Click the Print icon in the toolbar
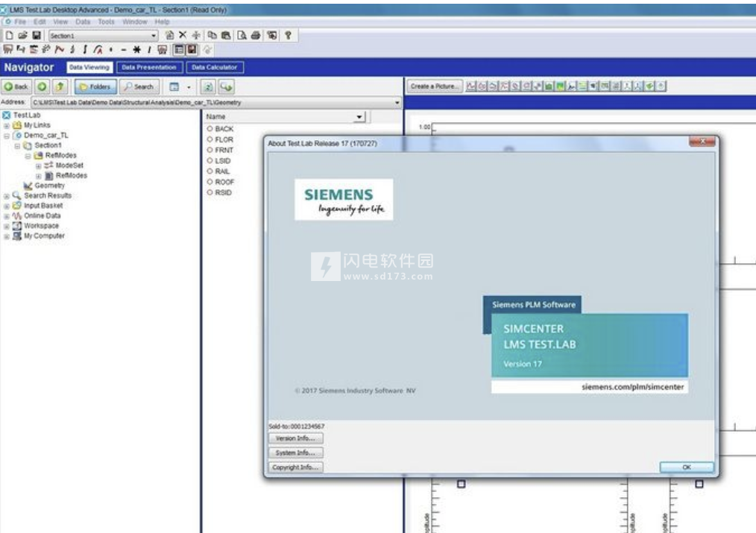The width and height of the screenshot is (756, 533). [x=256, y=35]
